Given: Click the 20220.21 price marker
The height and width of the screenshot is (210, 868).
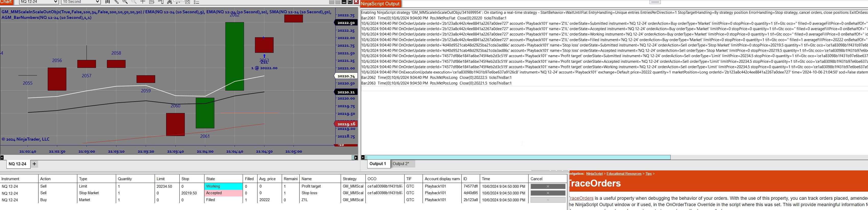Looking at the screenshot, I should 346,92.
